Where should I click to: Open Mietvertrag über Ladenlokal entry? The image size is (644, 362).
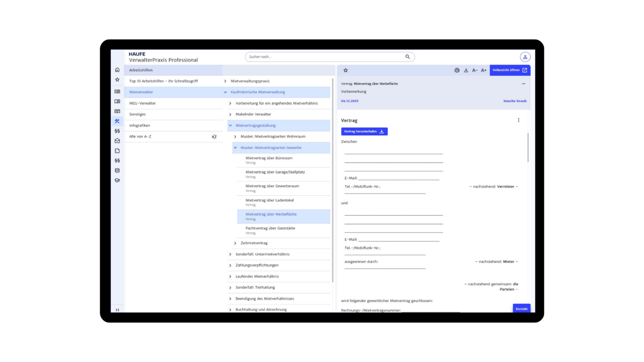point(270,200)
